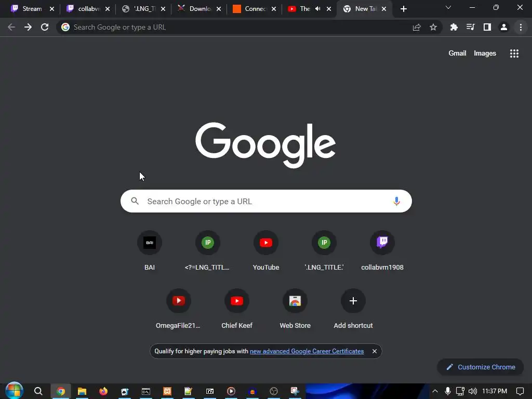The width and height of the screenshot is (532, 399).
Task: Launch Firefox from the taskbar
Action: point(103,391)
